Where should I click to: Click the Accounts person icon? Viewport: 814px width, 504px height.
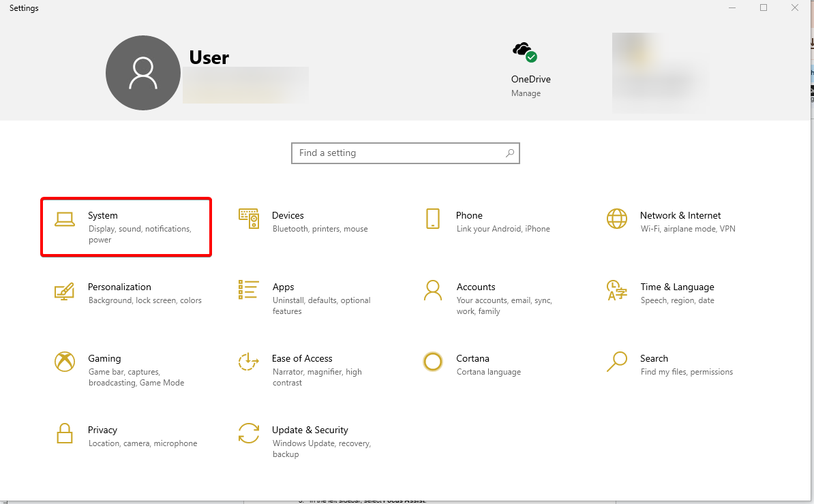click(x=432, y=290)
